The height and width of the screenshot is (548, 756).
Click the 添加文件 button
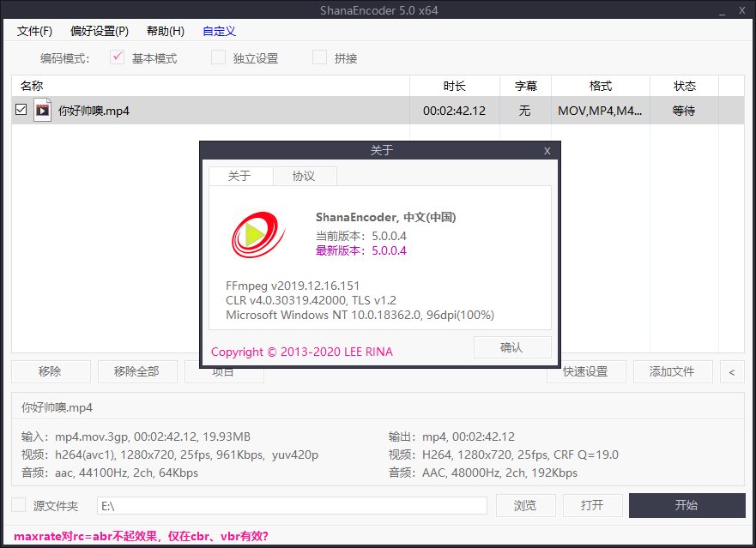pyautogui.click(x=673, y=371)
